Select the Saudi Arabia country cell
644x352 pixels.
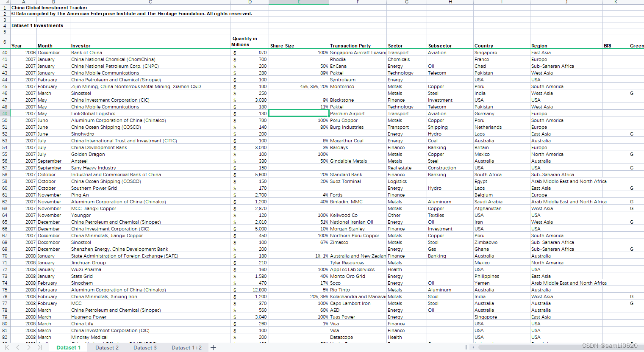(502, 202)
